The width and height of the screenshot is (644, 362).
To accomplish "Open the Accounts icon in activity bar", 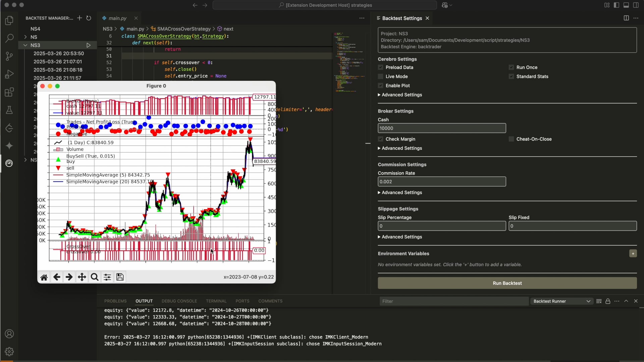I will [9, 334].
